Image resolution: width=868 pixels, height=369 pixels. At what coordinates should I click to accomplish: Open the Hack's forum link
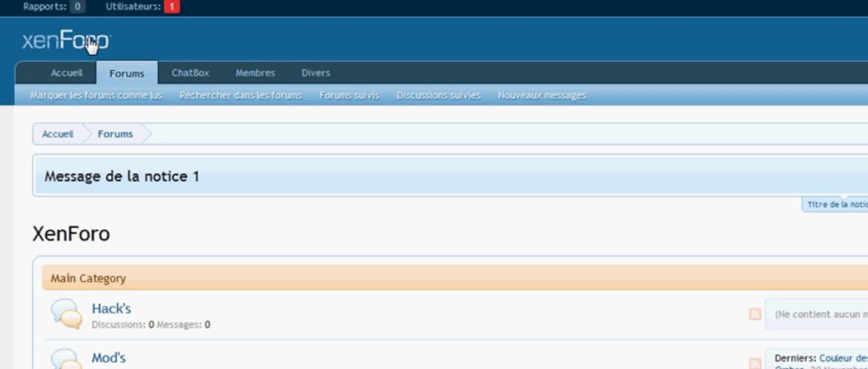point(111,309)
